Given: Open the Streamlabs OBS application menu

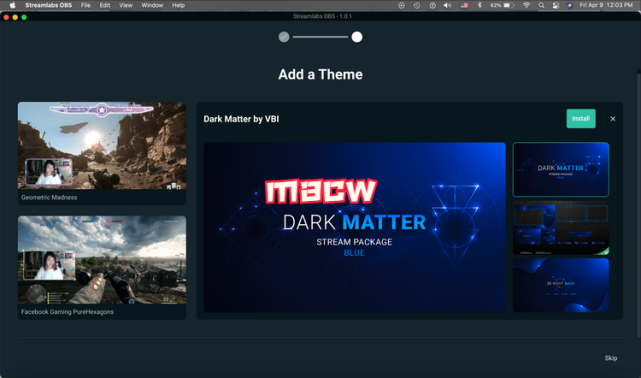Looking at the screenshot, I should pos(48,5).
